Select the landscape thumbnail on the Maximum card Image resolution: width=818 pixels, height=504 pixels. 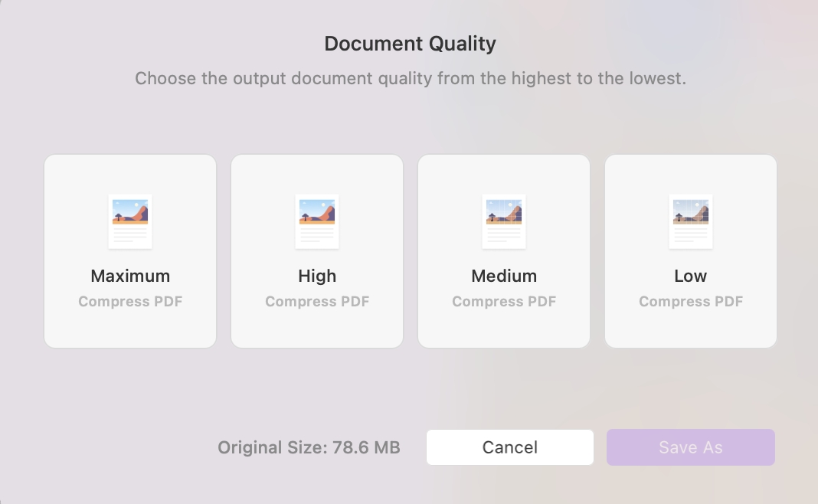pos(130,221)
